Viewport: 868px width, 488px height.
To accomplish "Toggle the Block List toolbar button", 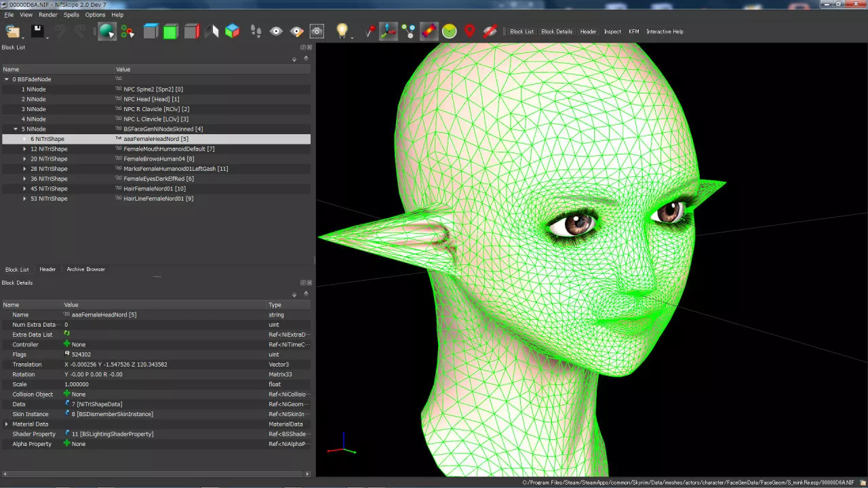I will click(x=521, y=32).
